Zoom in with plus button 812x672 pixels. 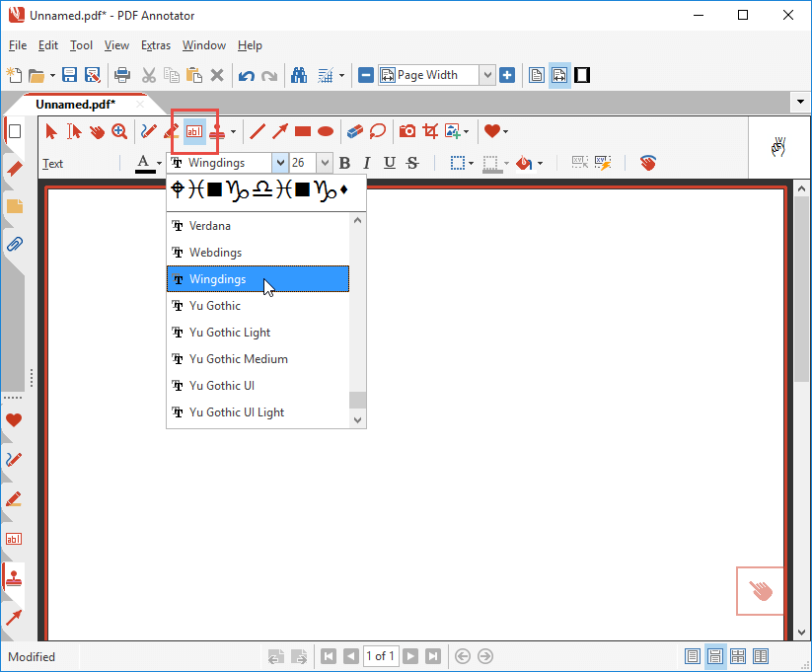[507, 75]
